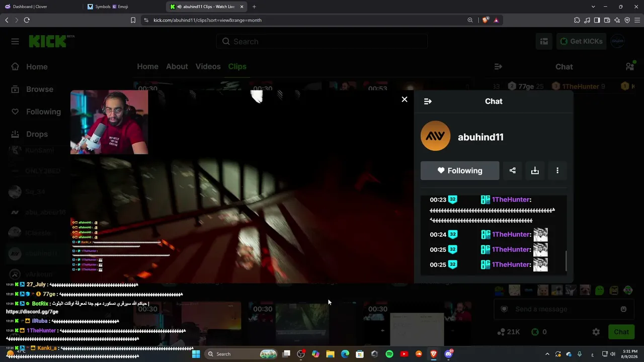Go back with the browser back arrow
Screen dimensions: 644x362
(x=7, y=20)
